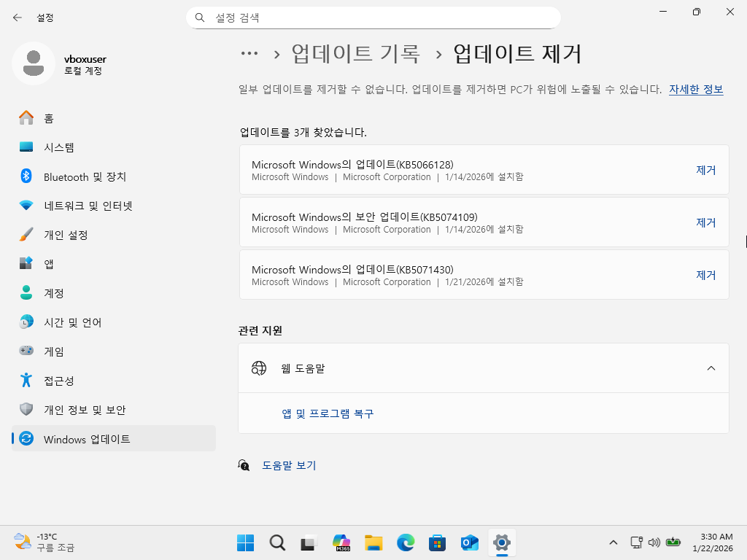The width and height of the screenshot is (747, 560).
Task: Go to 업데이트 기록 breadcrumb
Action: (x=355, y=53)
